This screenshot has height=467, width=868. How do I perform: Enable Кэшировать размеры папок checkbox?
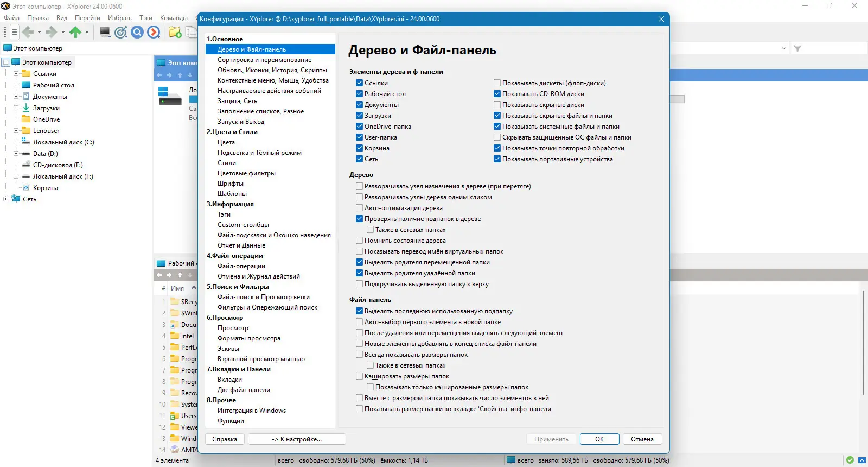359,376
